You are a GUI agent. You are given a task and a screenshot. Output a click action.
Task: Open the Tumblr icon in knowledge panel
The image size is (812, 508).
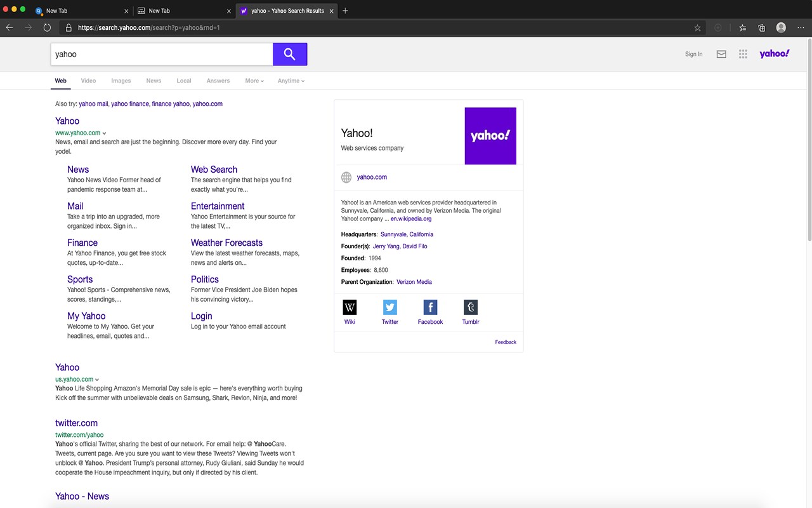tap(471, 307)
